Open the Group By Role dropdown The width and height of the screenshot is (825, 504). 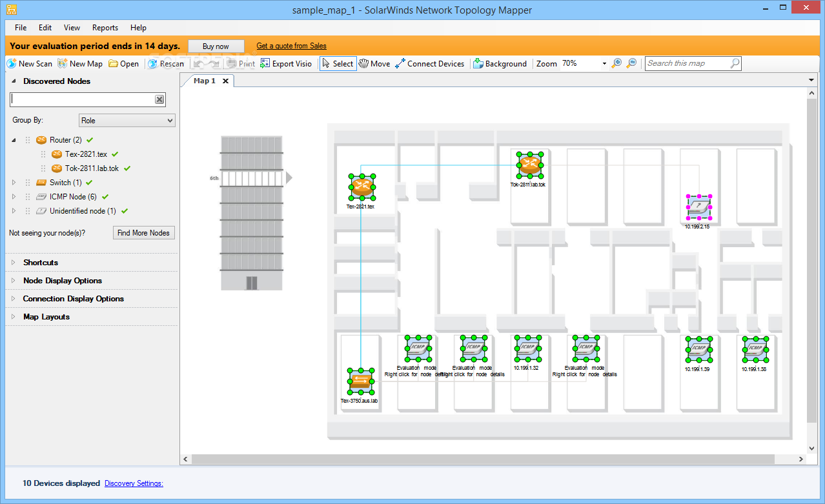point(127,121)
